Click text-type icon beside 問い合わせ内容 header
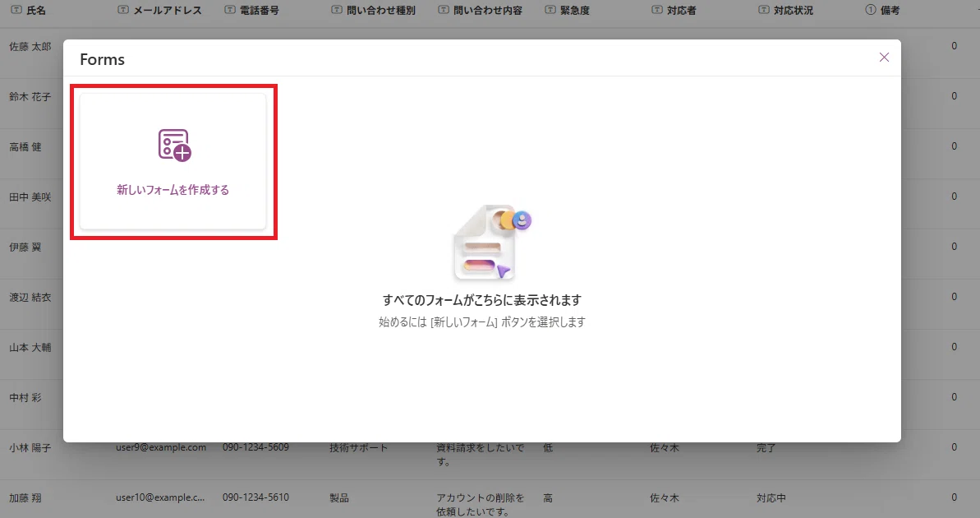 (444, 10)
